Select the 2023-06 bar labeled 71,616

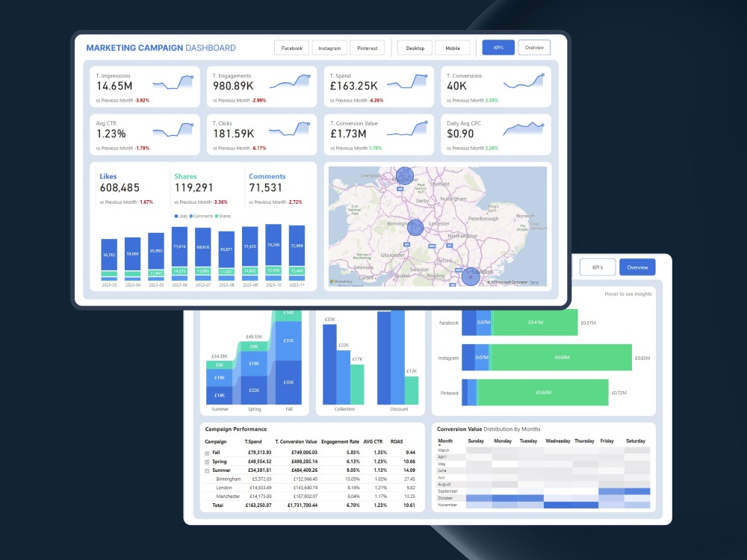click(179, 246)
